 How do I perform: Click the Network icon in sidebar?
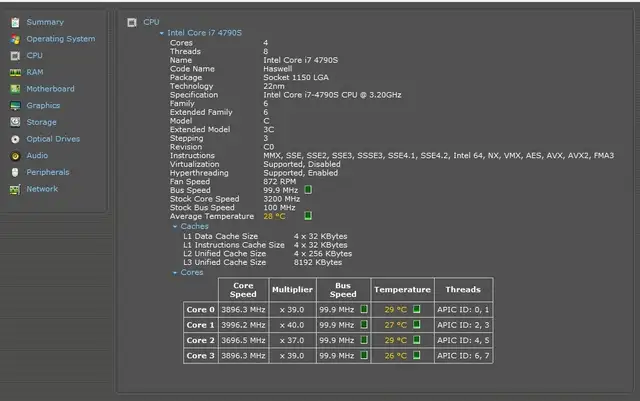tap(15, 189)
